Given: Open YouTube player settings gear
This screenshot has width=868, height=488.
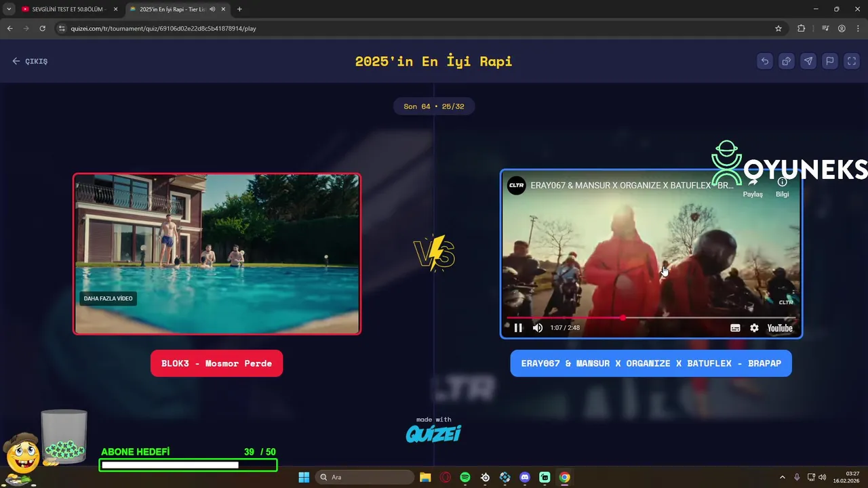Looking at the screenshot, I should 754,328.
